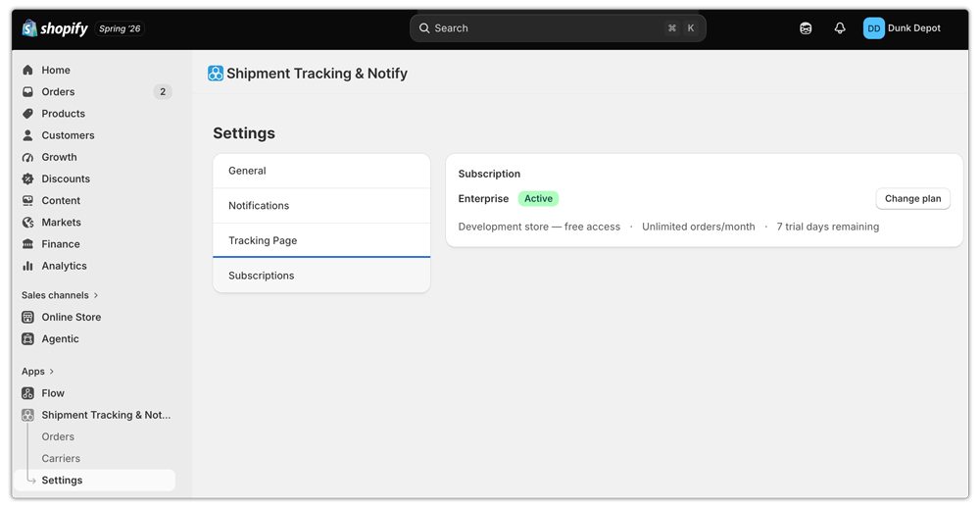The width and height of the screenshot is (980, 508).
Task: Click "Development store — free access" text
Action: (539, 227)
